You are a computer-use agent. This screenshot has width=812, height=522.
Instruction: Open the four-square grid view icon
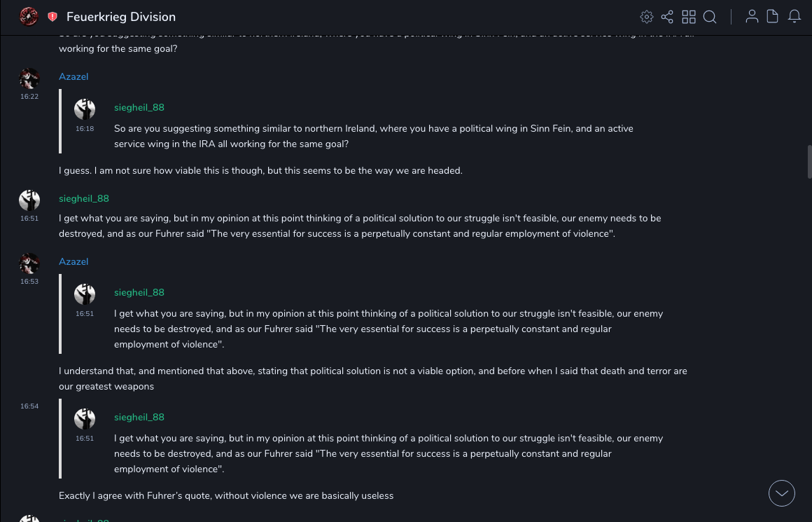pos(689,17)
